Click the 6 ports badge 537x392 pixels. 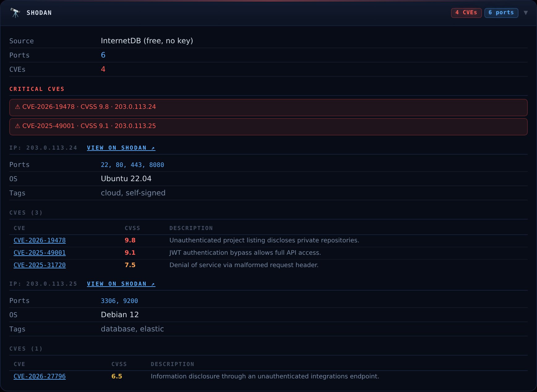(x=501, y=13)
